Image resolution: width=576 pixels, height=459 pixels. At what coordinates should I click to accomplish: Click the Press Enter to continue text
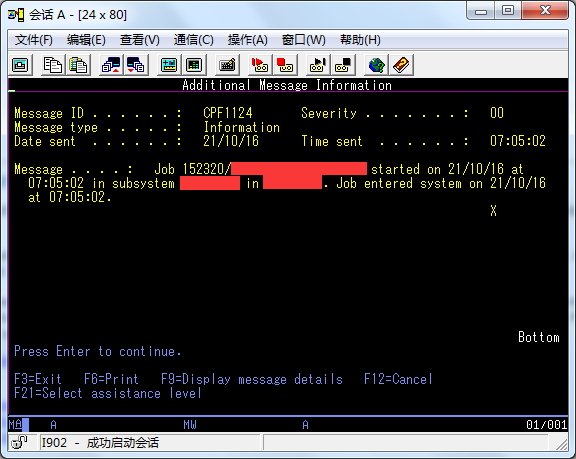[x=98, y=351]
